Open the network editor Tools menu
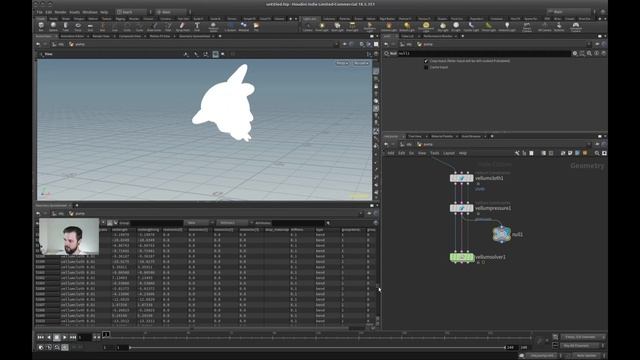 (x=434, y=153)
